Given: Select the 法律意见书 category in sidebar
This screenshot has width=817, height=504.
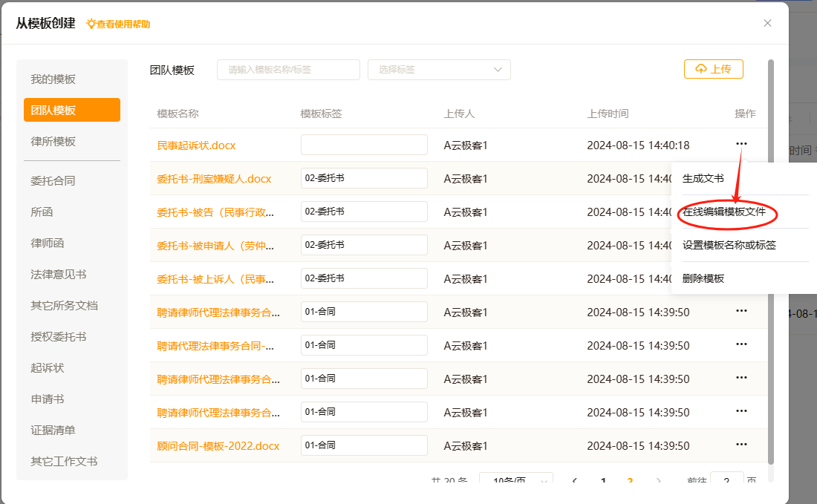Looking at the screenshot, I should pos(59,275).
